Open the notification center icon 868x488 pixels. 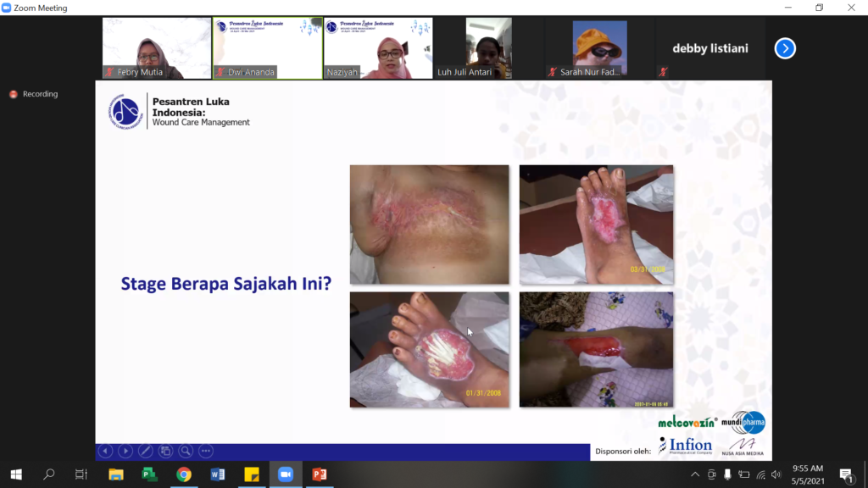(845, 474)
